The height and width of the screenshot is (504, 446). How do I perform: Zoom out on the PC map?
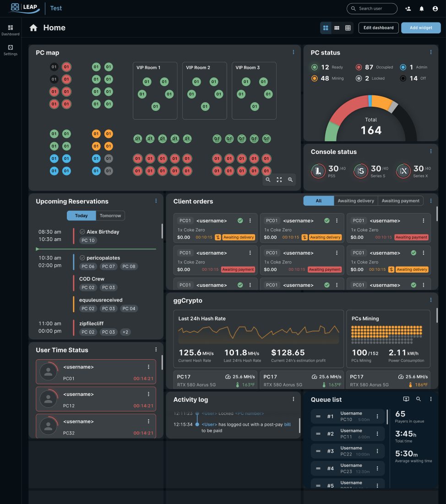point(268,180)
